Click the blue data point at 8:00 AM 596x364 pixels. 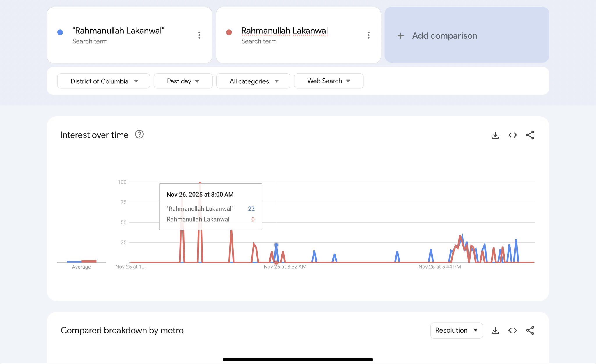276,245
